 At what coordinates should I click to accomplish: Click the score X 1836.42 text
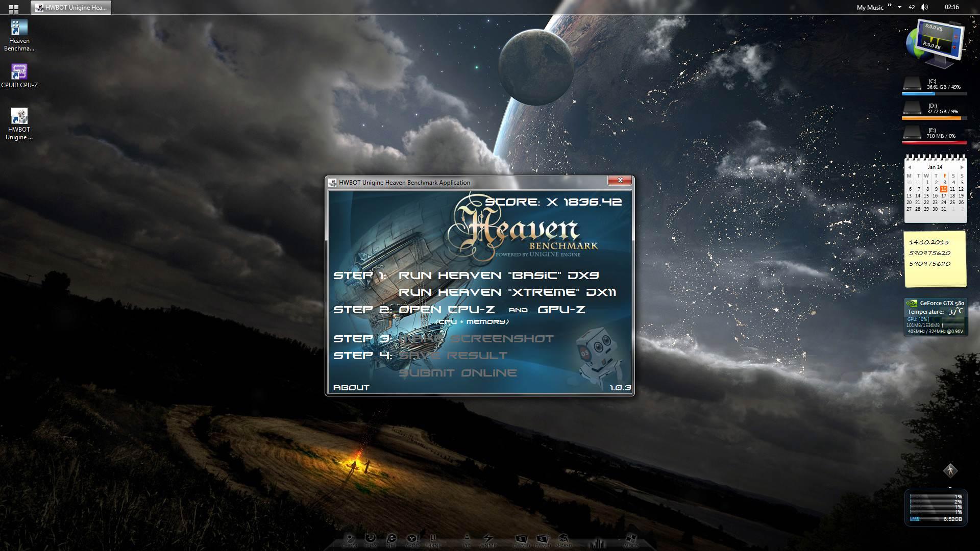[x=553, y=202]
